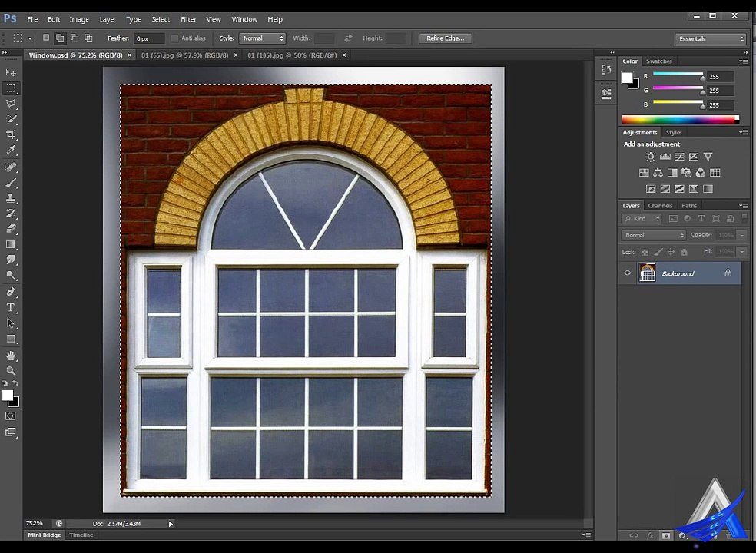The width and height of the screenshot is (756, 553).
Task: Choose New selection mode in options bar
Action: [x=46, y=38]
